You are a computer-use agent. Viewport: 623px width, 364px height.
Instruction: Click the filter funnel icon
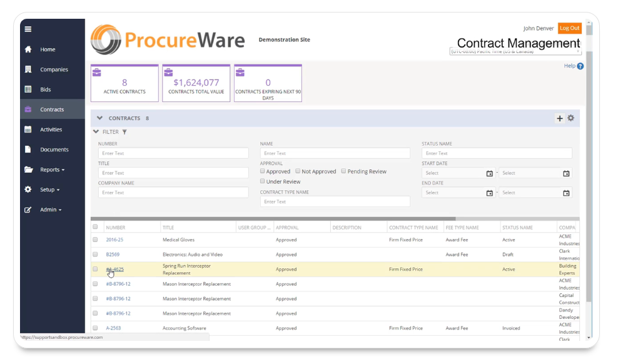(124, 132)
